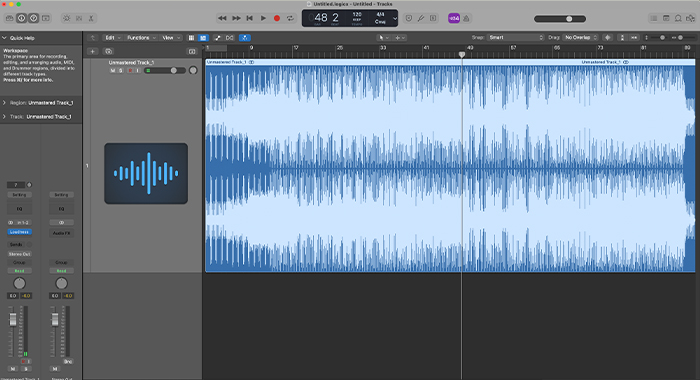The height and width of the screenshot is (380, 700).
Task: Open the Edit menu in Tracks area
Action: (x=112, y=38)
